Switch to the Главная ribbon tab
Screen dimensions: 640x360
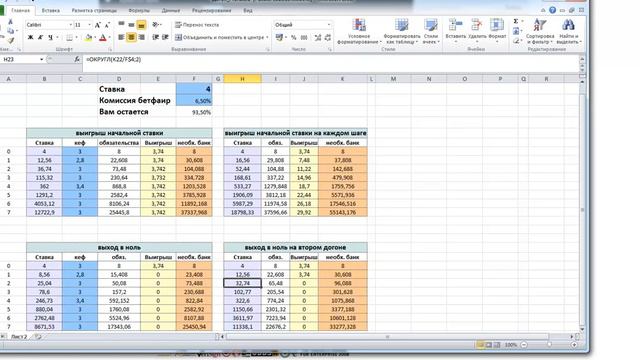click(x=20, y=11)
